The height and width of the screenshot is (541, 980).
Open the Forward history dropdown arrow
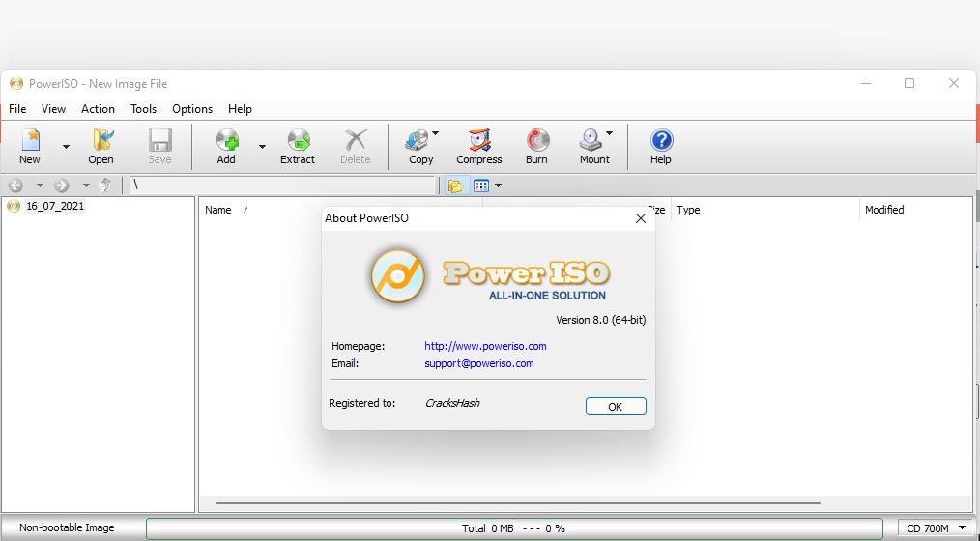[86, 185]
